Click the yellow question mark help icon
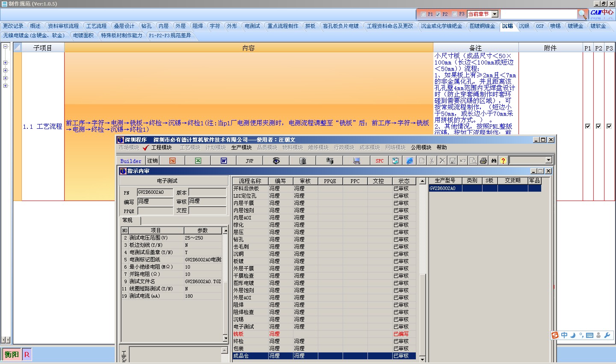 tap(503, 161)
